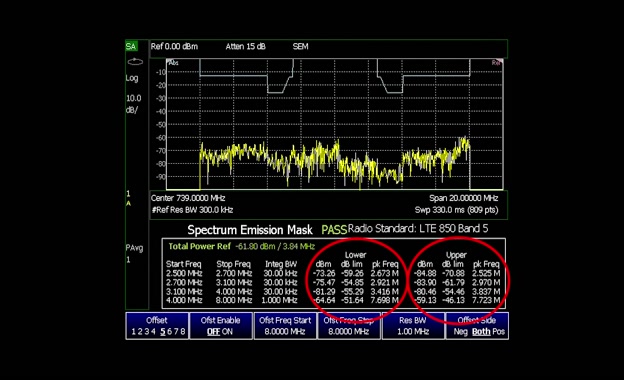Click the Upper 2.525 M pk Freq cell

(x=486, y=273)
